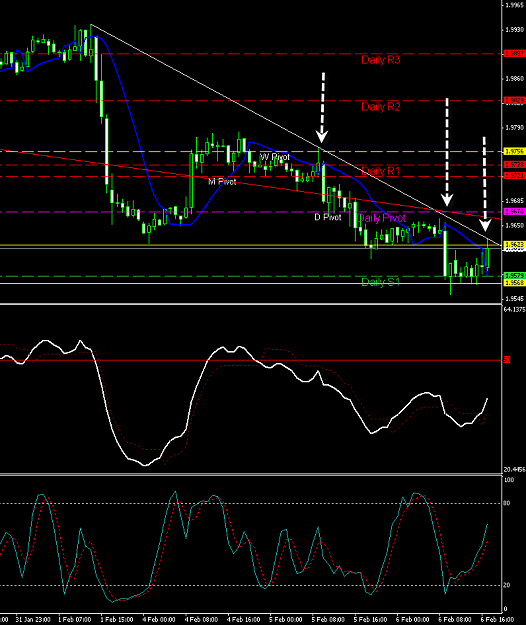Click the yellow 1.9756 price tag
This screenshot has height=625, width=526.
(515, 151)
